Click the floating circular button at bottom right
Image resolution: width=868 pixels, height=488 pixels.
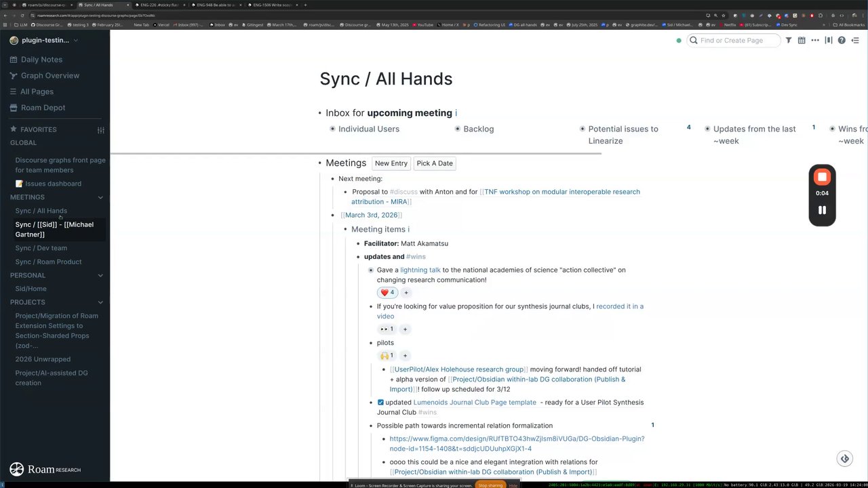tap(845, 459)
